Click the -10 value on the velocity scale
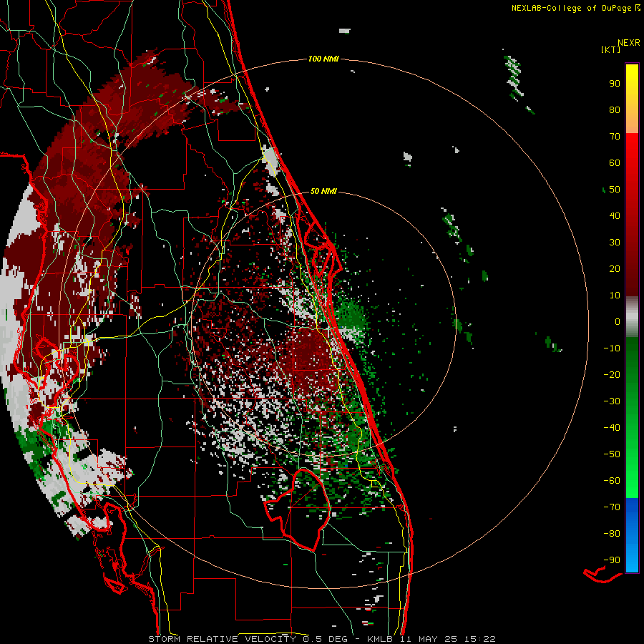 pyautogui.click(x=612, y=348)
